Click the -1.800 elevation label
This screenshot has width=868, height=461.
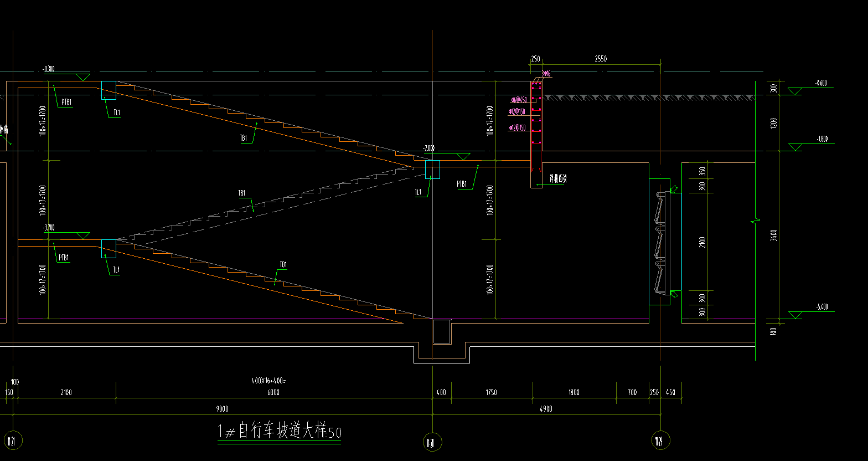(821, 140)
